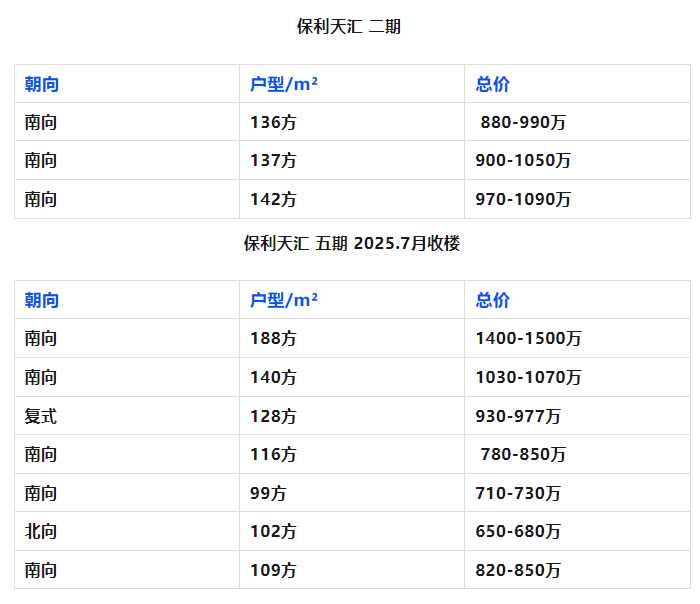Click the title 保利天汇 二期
This screenshot has width=700, height=604.
[x=349, y=26]
